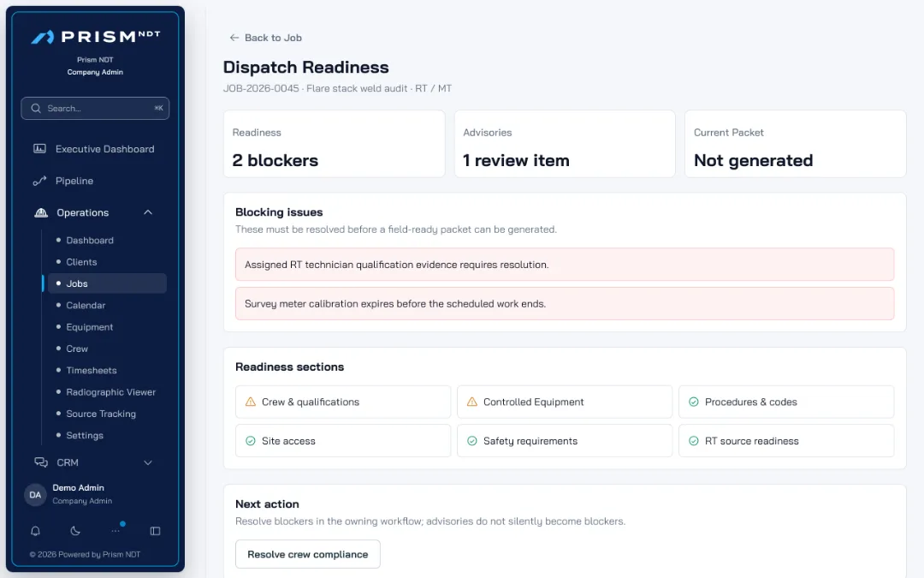Open the RT source readiness section

[x=786, y=441]
